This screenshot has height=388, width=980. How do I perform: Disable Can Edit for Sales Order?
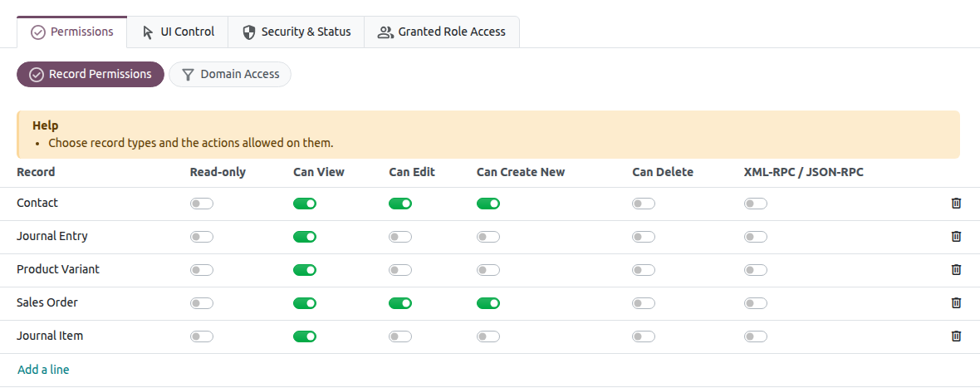point(400,303)
